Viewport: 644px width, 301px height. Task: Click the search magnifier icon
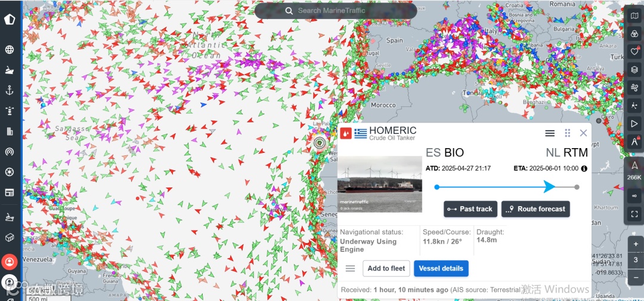(289, 11)
